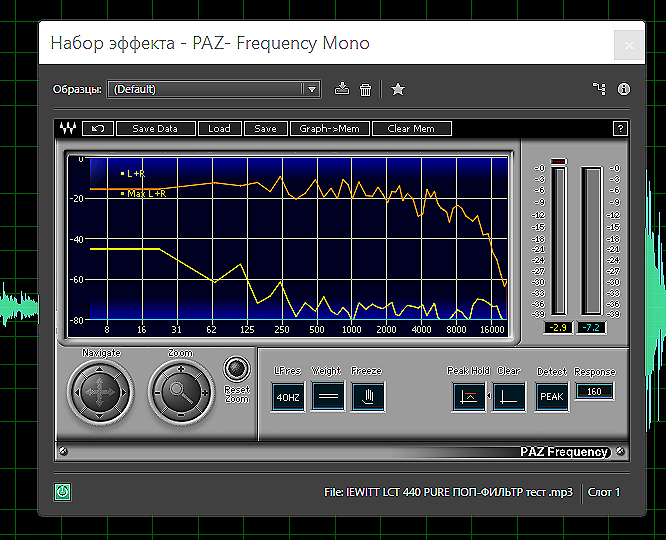Screen dimensions: 666x540
Task: Open the Образцы presets dropdown
Action: (214, 89)
